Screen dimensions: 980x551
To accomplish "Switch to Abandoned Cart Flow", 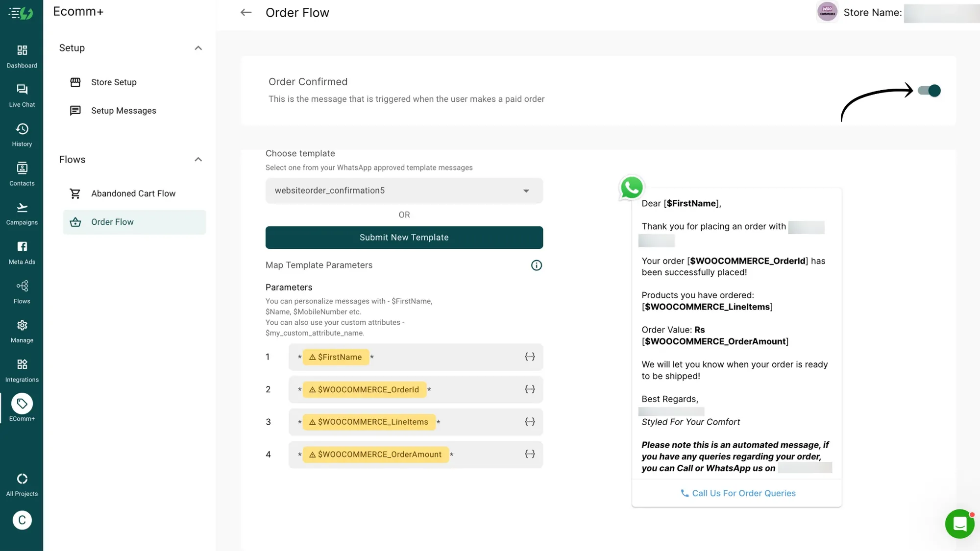I will [133, 193].
